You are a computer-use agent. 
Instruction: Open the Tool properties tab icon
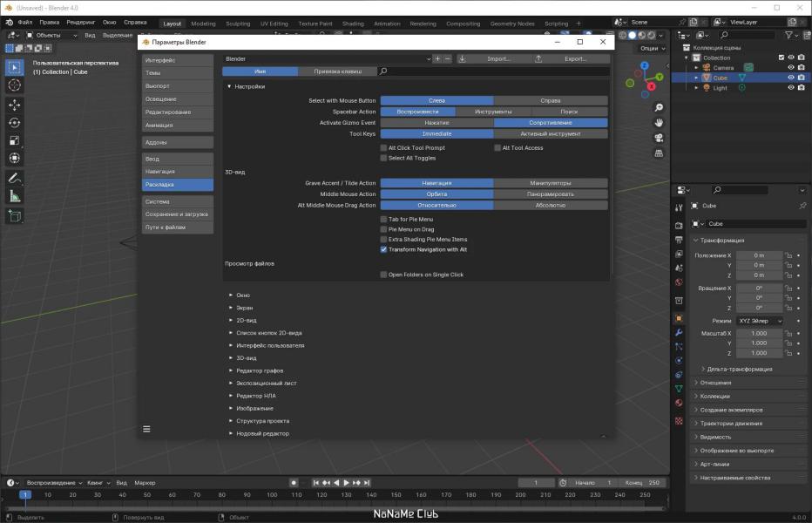(x=679, y=207)
